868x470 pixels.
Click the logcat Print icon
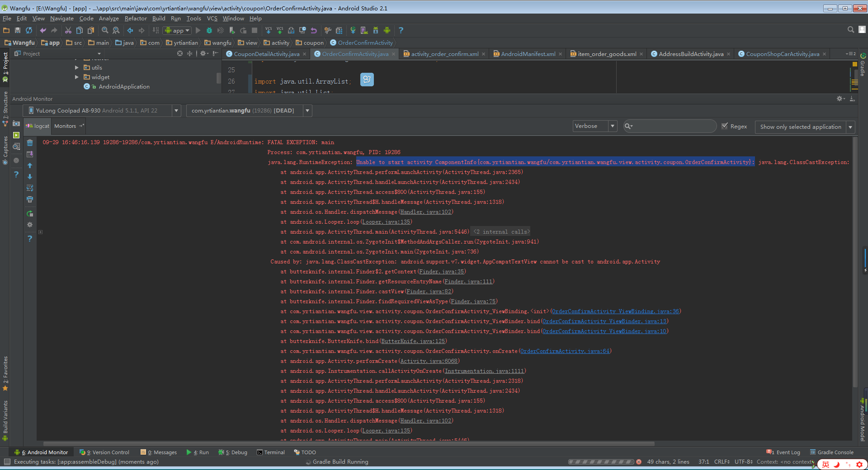30,199
